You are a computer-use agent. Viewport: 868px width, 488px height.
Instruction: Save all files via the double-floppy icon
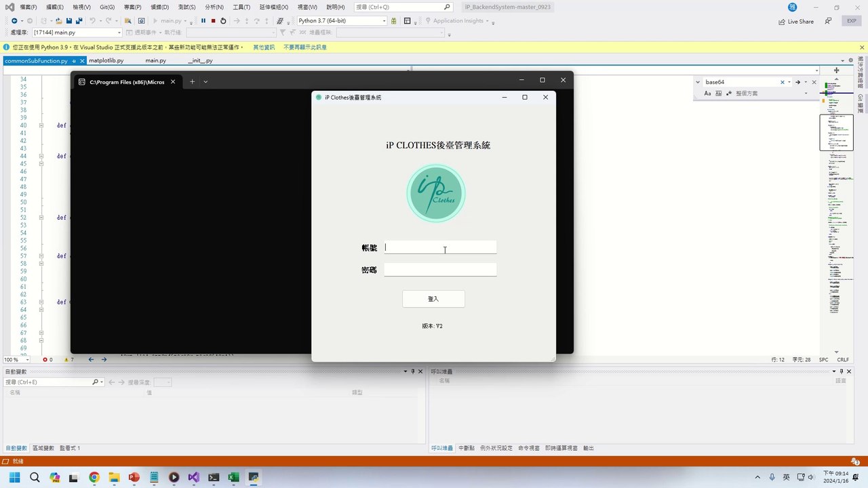click(x=79, y=21)
